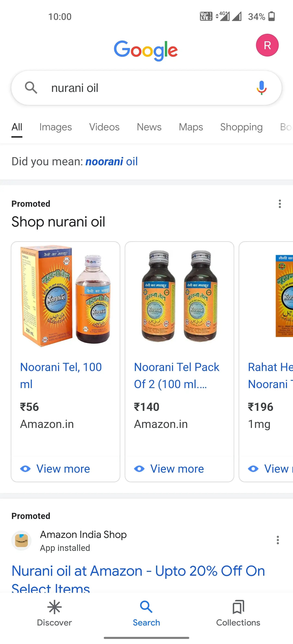Open options menu for Shop nurani oil
The height and width of the screenshot is (644, 293).
(x=280, y=204)
